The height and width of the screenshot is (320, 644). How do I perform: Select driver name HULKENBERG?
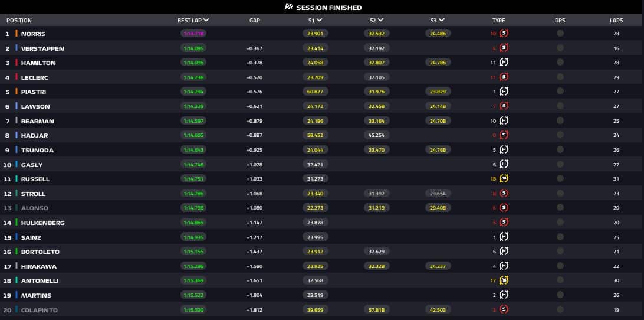coord(43,223)
